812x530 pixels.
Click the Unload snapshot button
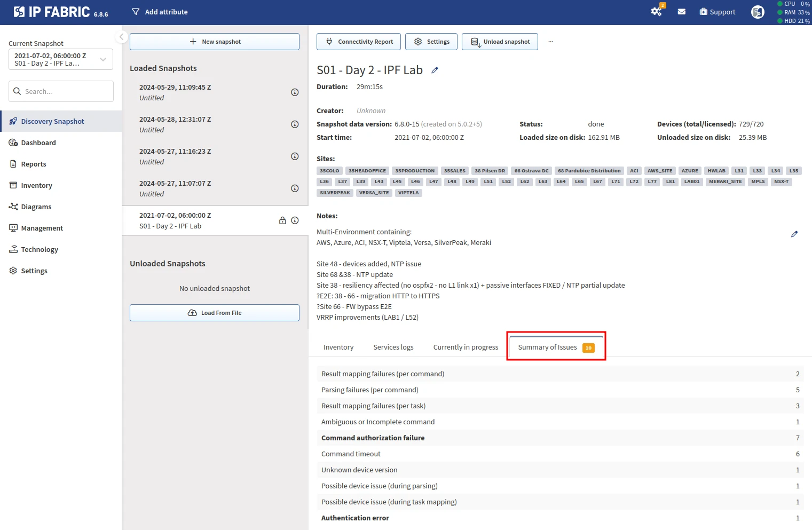coord(500,42)
